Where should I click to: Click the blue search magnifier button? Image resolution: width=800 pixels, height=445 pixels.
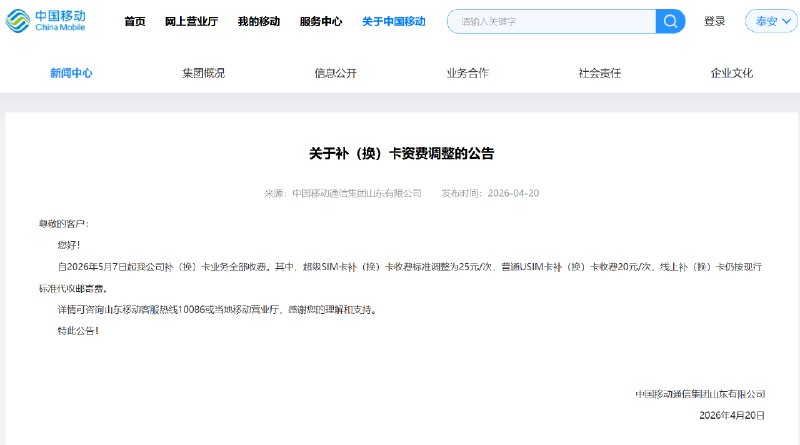670,21
